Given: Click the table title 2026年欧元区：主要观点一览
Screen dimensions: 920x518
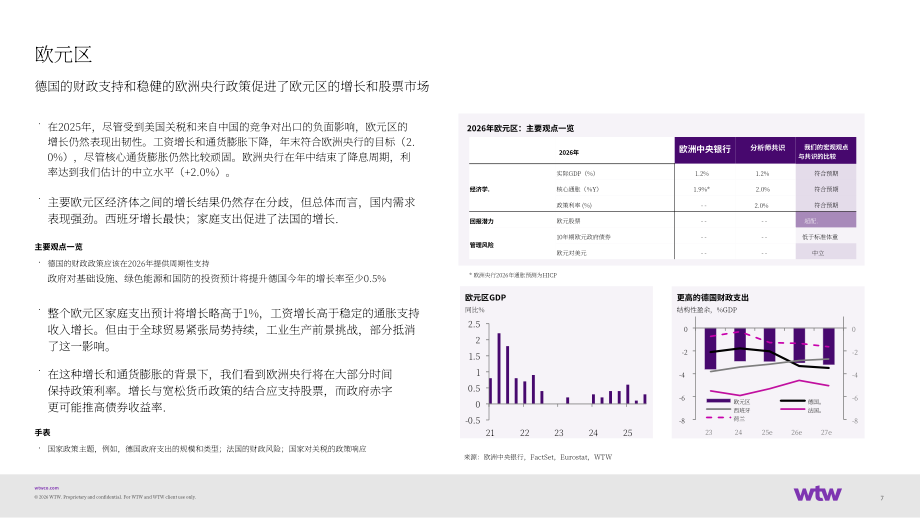Looking at the screenshot, I should tap(520, 128).
